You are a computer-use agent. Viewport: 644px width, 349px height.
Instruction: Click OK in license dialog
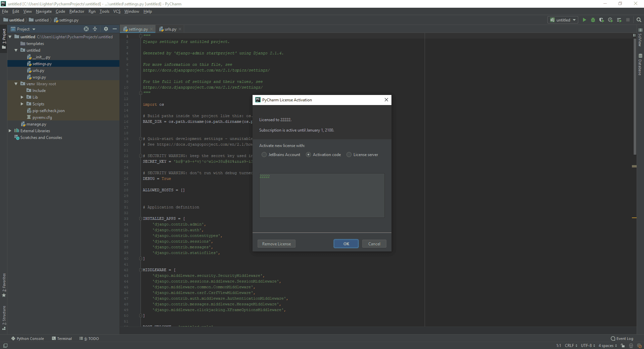(346, 244)
